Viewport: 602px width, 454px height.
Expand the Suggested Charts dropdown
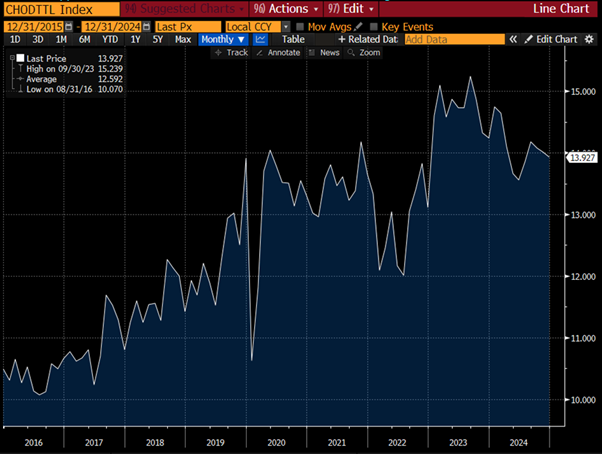click(243, 8)
